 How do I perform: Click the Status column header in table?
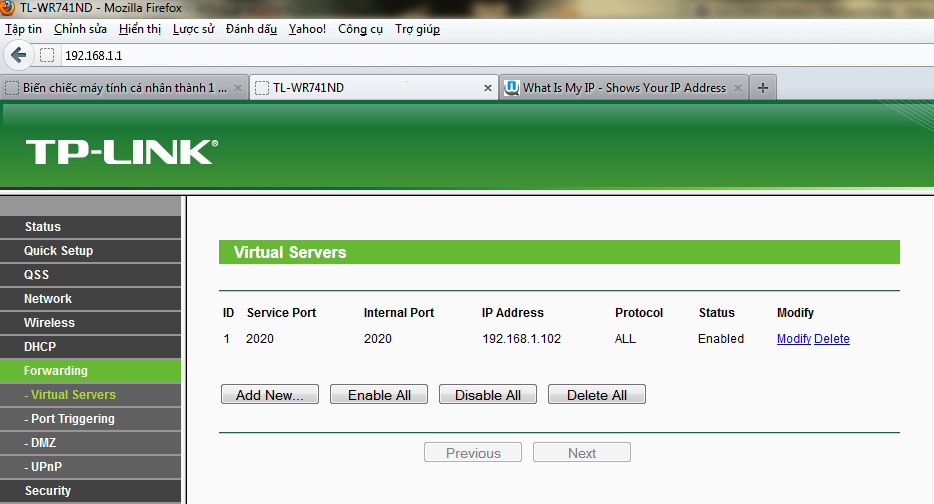click(x=717, y=313)
